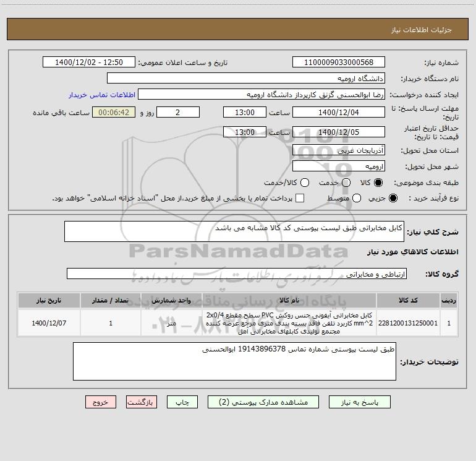Click the تعداد / مقدار column header
Image resolution: width=476 pixels, height=461 pixels.
tap(111, 300)
